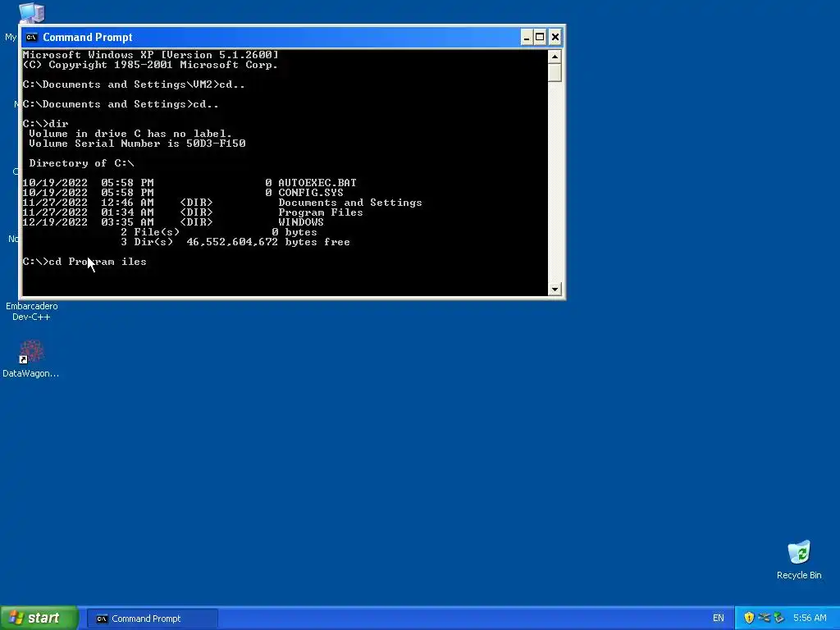Screen dimensions: 840x630
Task: Click the network connection tray icon
Action: point(764,619)
